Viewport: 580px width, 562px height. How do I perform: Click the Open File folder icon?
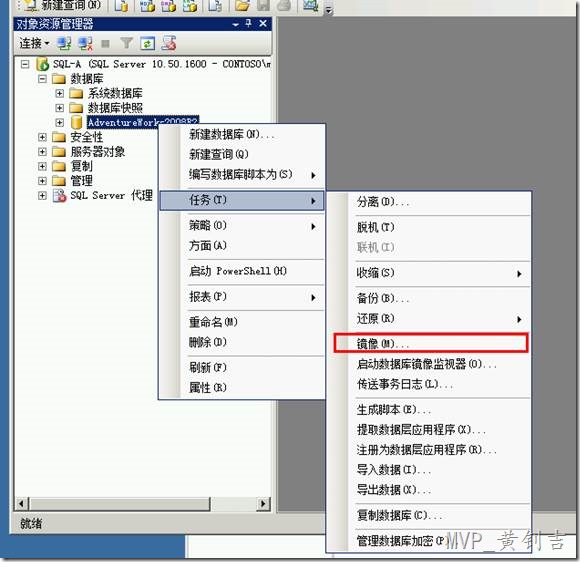point(242,6)
